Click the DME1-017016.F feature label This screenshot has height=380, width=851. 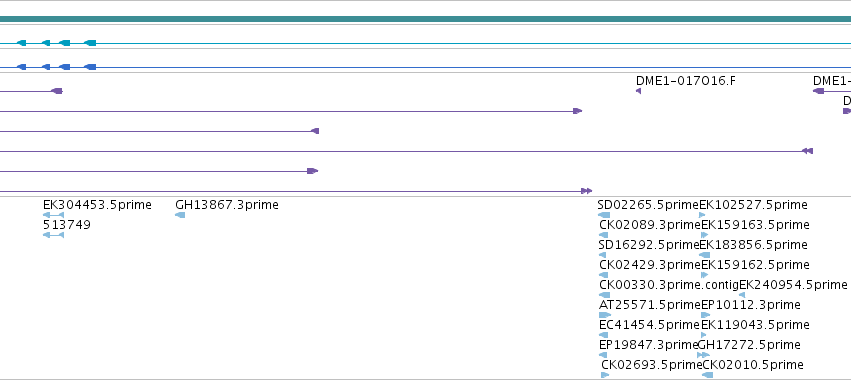click(x=686, y=81)
